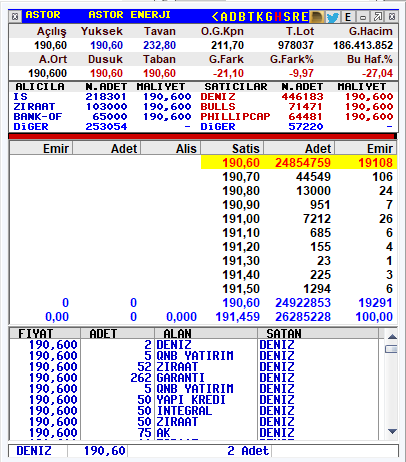The height and width of the screenshot is (462, 406).
Task: Click the 'T' shortcut letter in title bar
Action: tap(251, 16)
